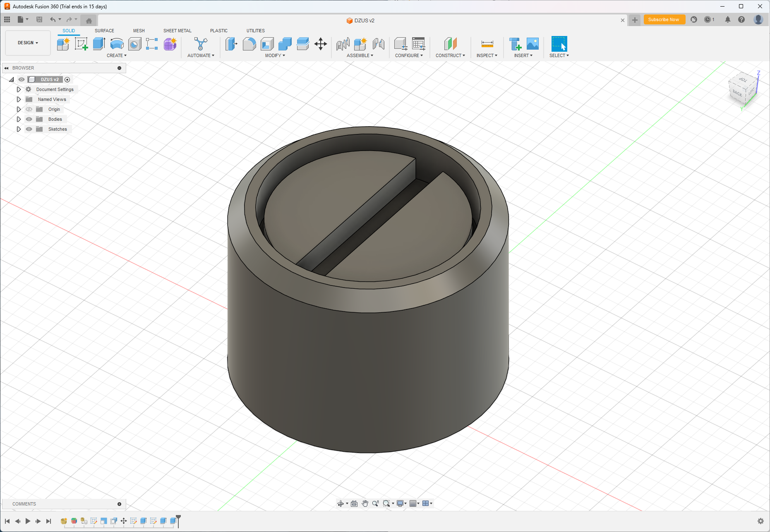Select the Press Pull tool
The width and height of the screenshot is (770, 532).
pos(231,44)
